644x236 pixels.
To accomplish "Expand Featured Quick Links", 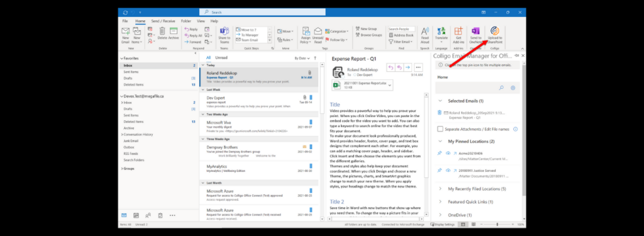I will [x=440, y=202].
